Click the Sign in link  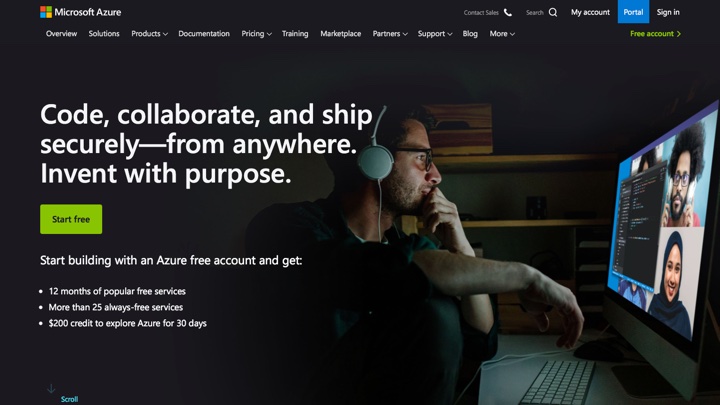[668, 12]
